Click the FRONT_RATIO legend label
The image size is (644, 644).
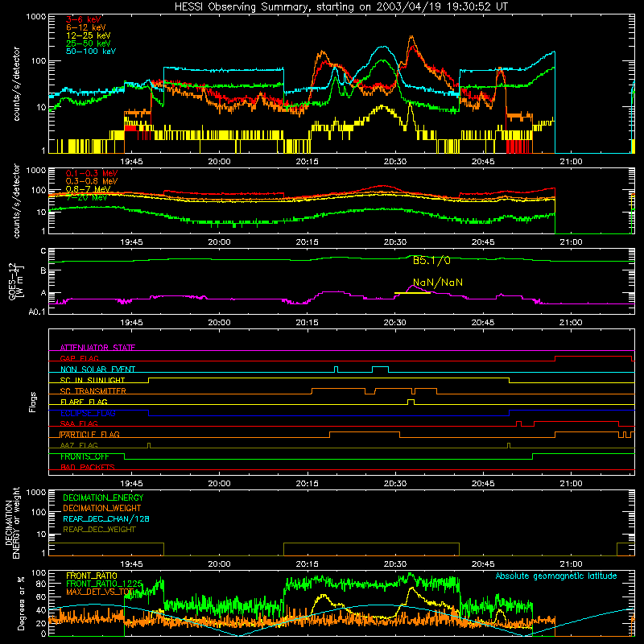(x=92, y=576)
